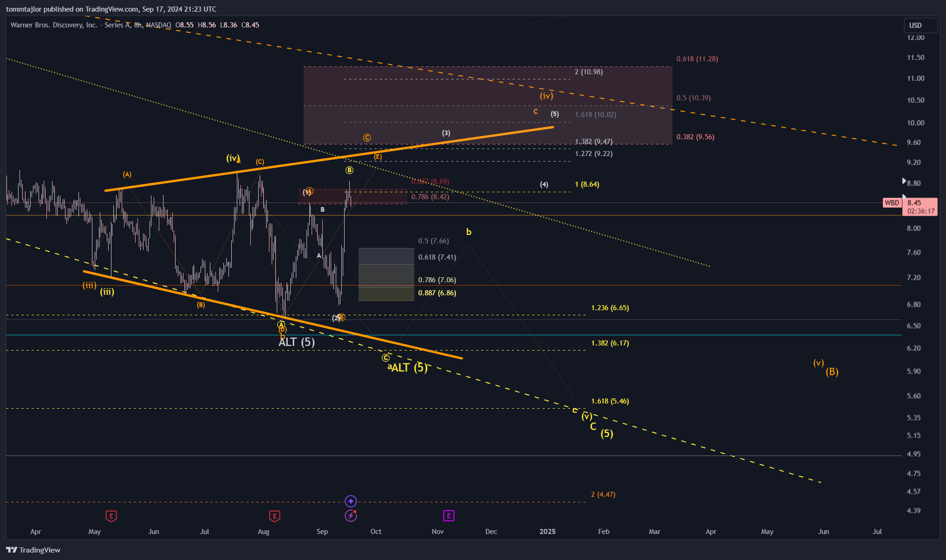Click the orange '(A)' label near May
The height and width of the screenshot is (560, 946).
pos(127,175)
